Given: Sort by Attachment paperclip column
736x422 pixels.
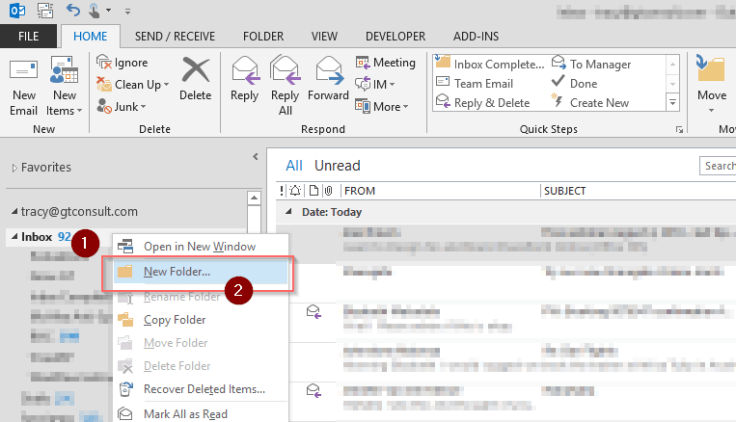Looking at the screenshot, I should [x=329, y=191].
